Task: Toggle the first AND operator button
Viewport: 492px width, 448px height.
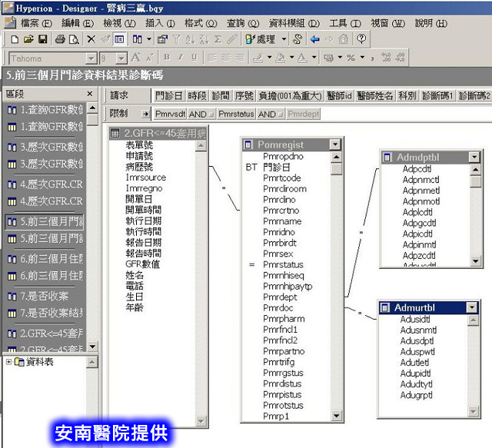Action: 201,114
